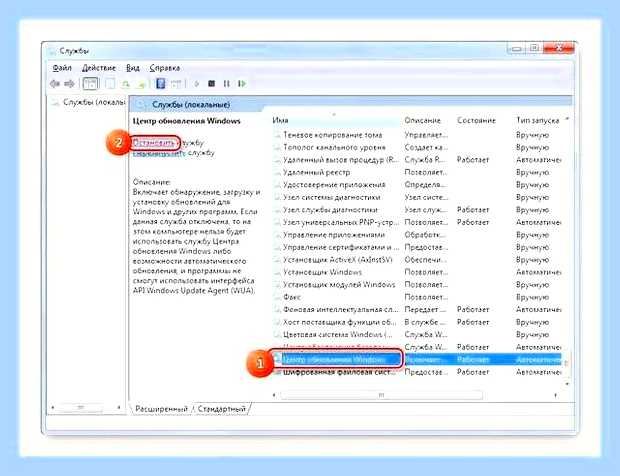Click Работает status in Удаленный вызов процедур row
Screen dimensions: 620x476
pyautogui.click(x=473, y=160)
